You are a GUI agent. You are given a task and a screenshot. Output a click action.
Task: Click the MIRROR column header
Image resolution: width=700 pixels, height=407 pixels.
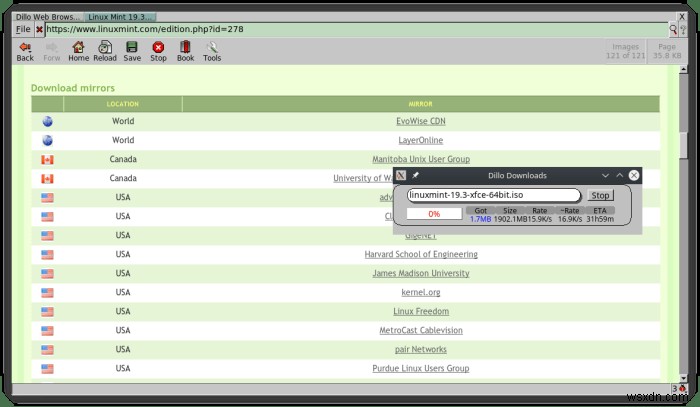[x=421, y=104]
